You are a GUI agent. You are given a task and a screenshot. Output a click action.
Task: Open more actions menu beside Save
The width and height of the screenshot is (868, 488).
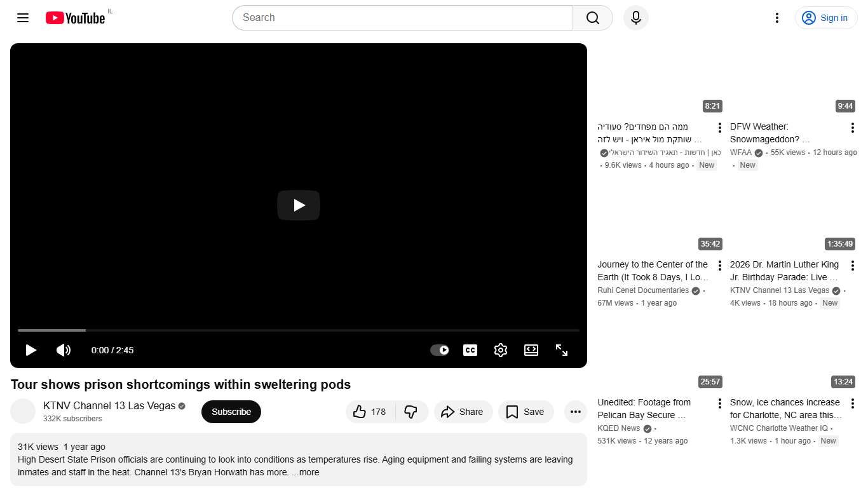(x=575, y=412)
